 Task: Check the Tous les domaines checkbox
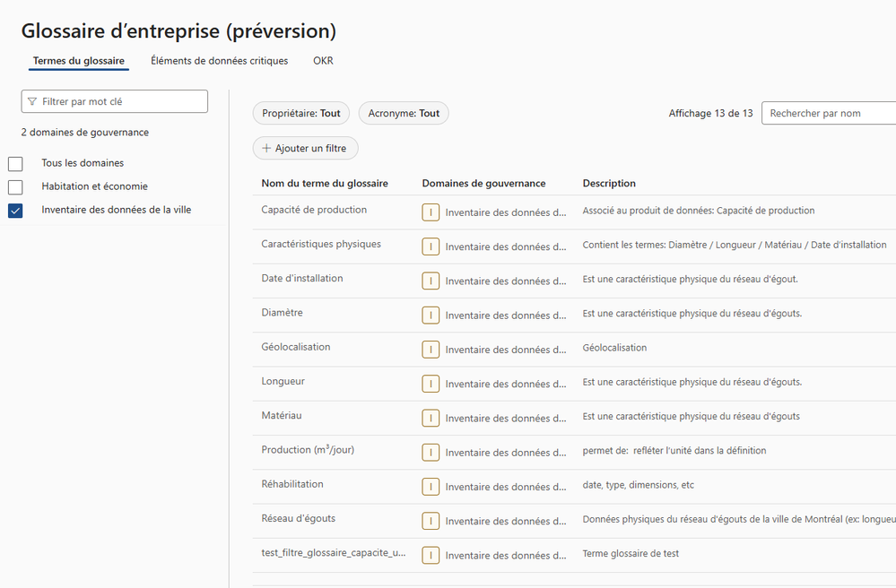coord(15,164)
